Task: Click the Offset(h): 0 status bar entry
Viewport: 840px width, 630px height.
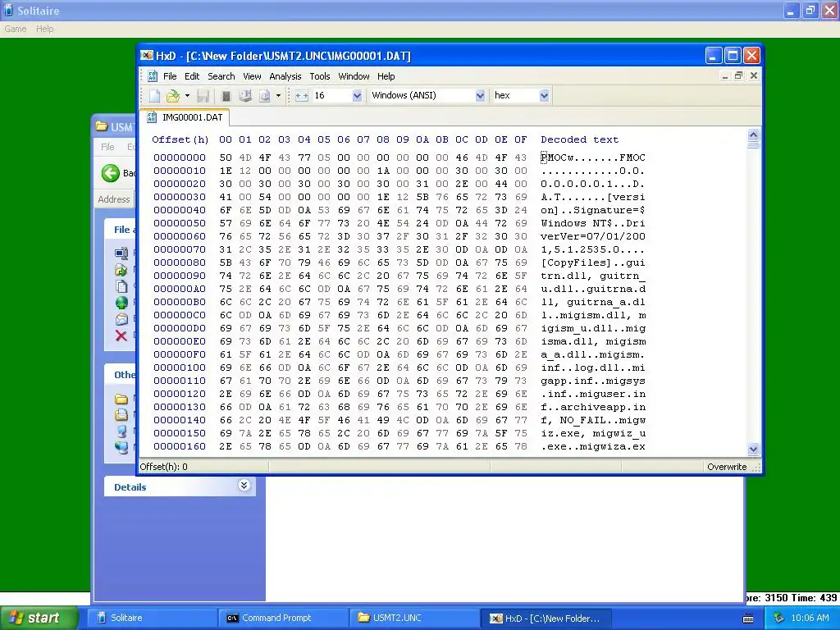Action: tap(164, 467)
